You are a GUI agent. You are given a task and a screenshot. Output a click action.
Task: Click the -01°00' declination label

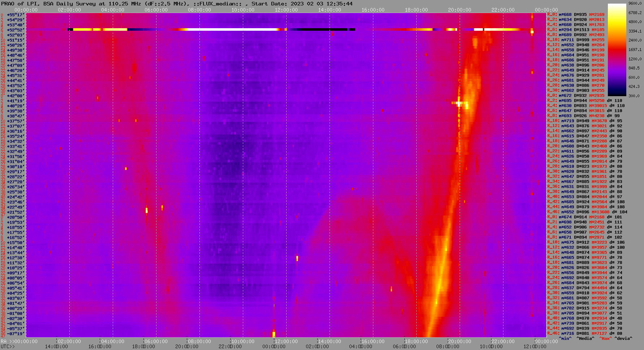(x=16, y=313)
